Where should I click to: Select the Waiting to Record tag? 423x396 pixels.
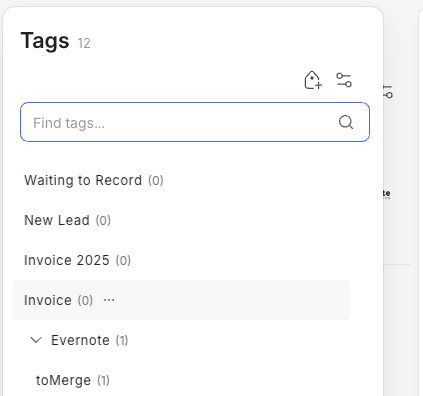click(83, 180)
